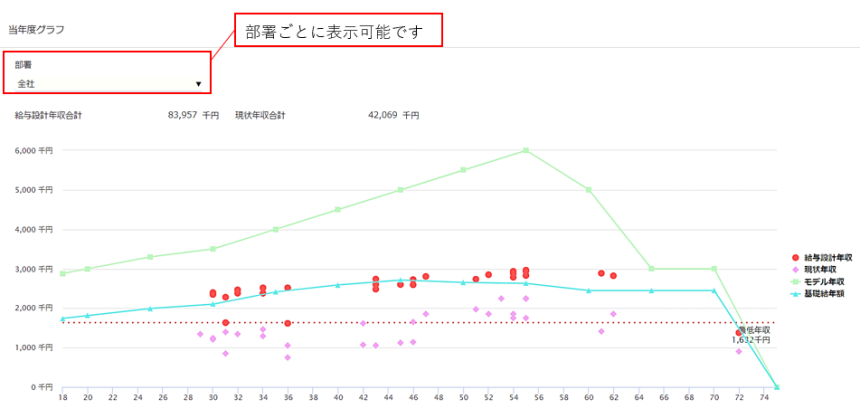Click the 当年度グラフ section title
Viewport: 860px width, 409px height.
pos(36,29)
